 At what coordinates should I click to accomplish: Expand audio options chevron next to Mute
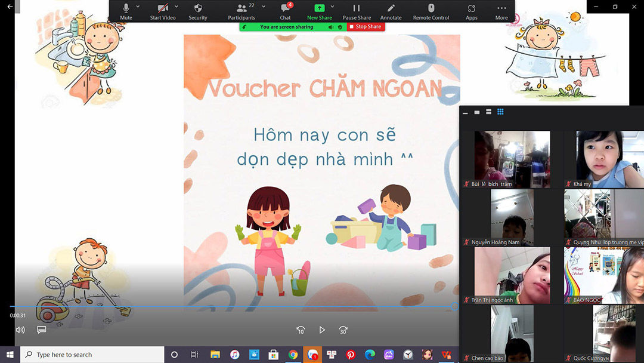[x=139, y=8]
